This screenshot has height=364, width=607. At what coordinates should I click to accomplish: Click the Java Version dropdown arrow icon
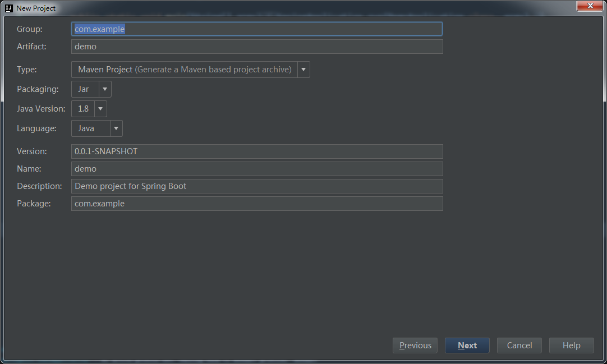(x=100, y=108)
